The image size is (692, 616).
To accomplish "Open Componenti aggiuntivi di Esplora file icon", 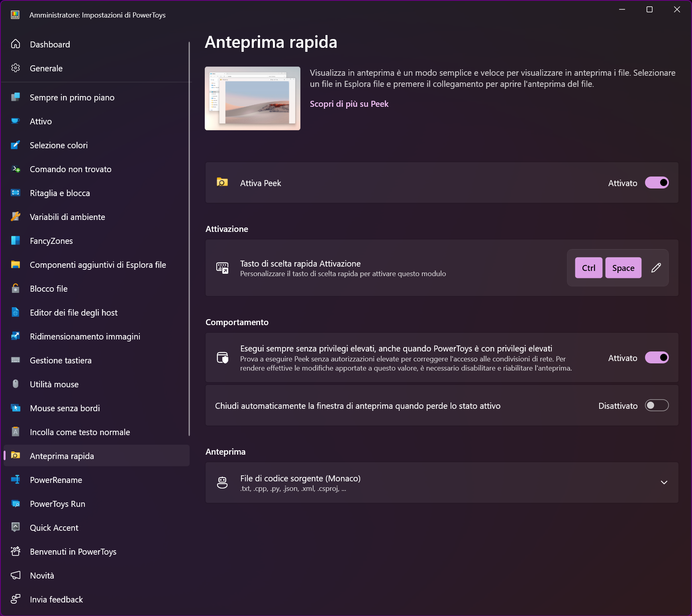I will (16, 265).
